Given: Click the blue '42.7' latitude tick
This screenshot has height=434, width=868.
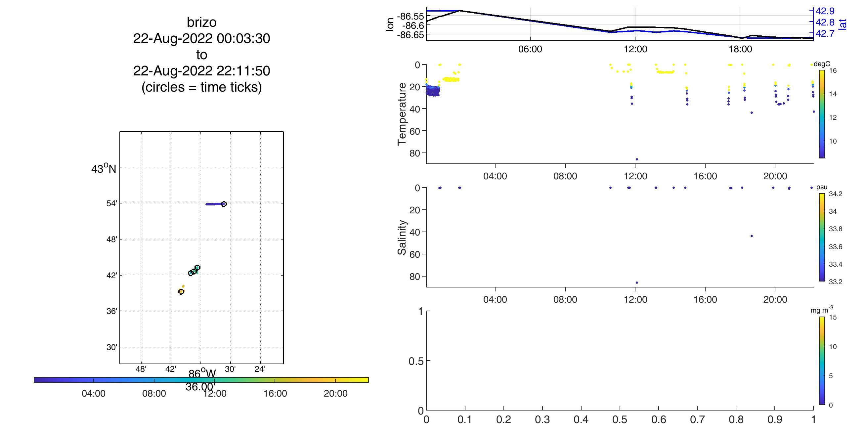Looking at the screenshot, I should tap(825, 34).
